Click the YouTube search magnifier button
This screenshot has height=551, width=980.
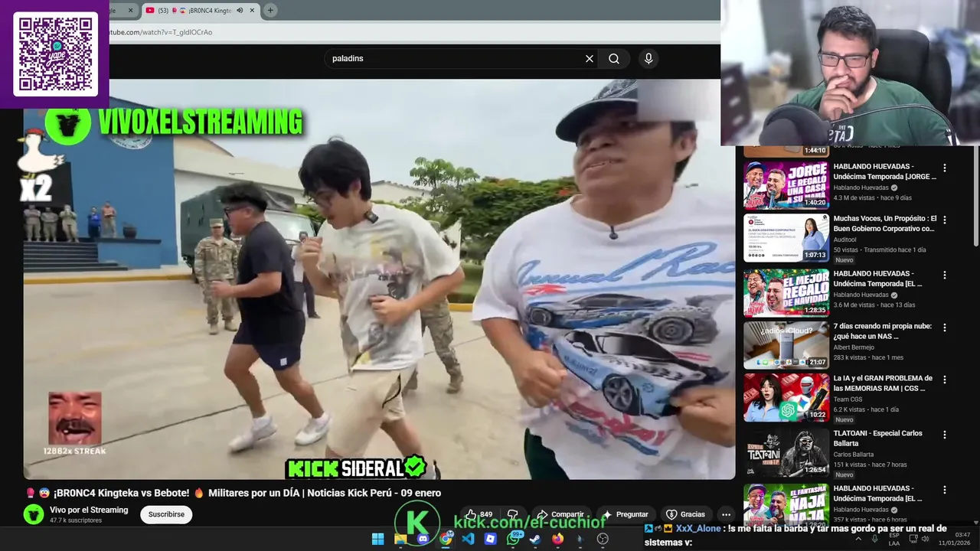[614, 59]
